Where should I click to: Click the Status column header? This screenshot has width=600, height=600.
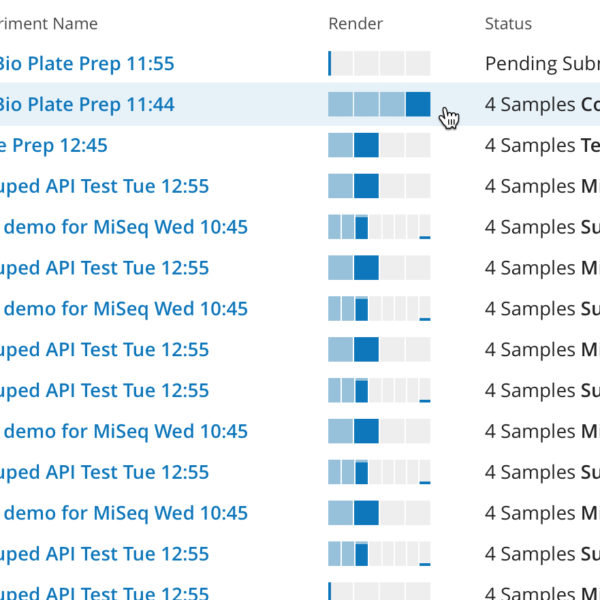coord(508,23)
